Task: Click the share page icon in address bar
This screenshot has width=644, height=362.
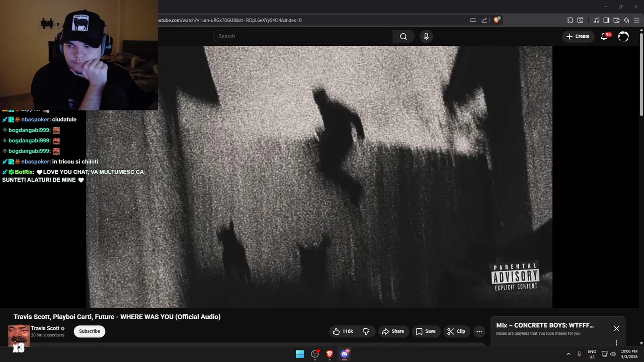Action: (x=484, y=20)
